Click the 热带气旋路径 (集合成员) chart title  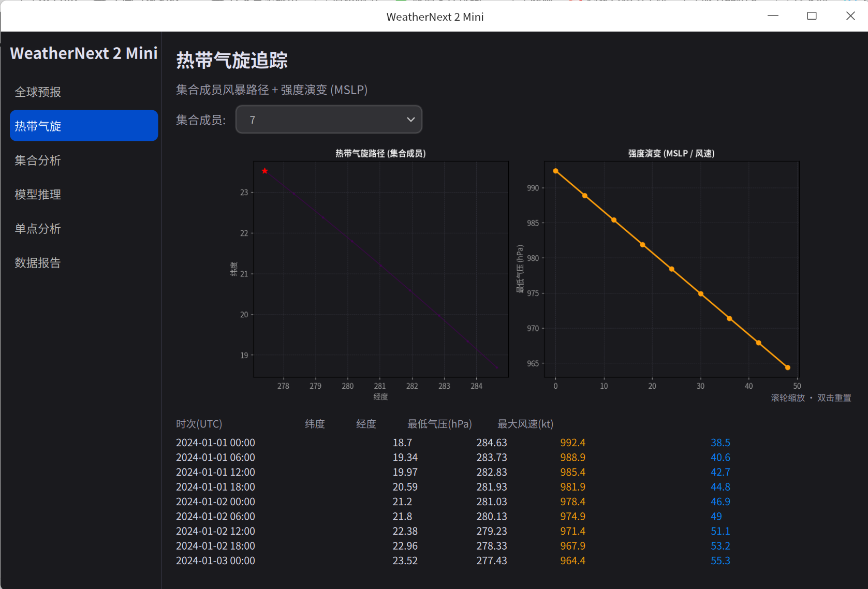coord(380,153)
